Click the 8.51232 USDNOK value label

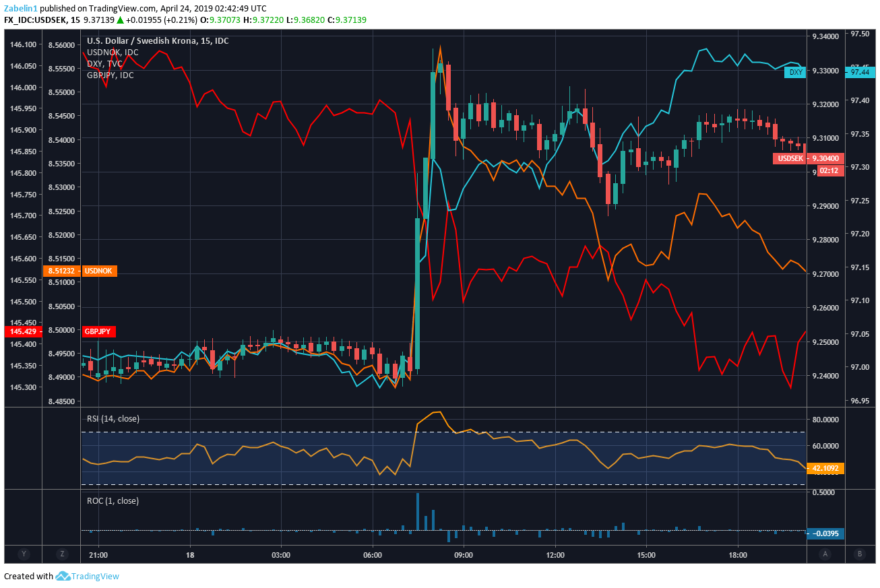(x=61, y=271)
